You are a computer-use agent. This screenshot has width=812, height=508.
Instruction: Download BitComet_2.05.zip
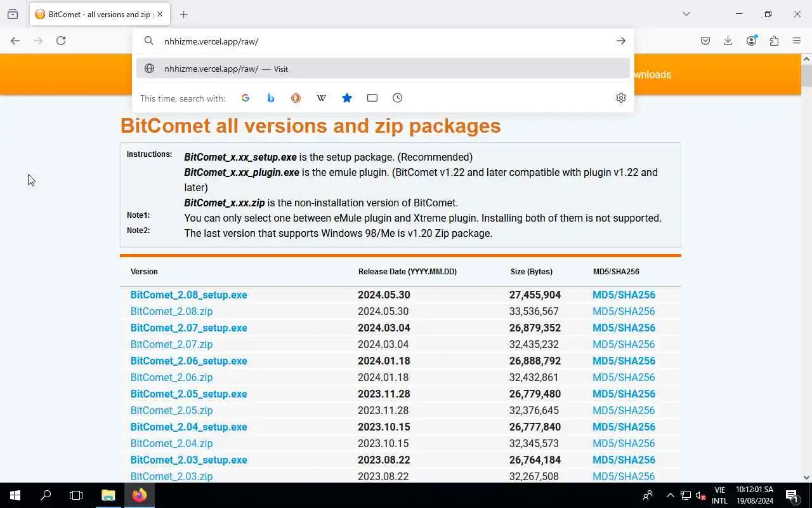(x=171, y=410)
